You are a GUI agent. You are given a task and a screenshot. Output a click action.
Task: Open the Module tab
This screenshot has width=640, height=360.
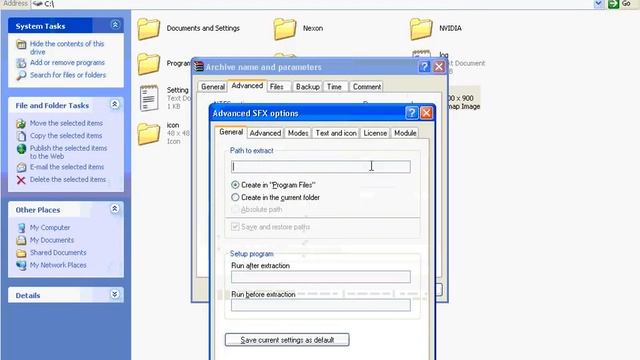coord(405,133)
